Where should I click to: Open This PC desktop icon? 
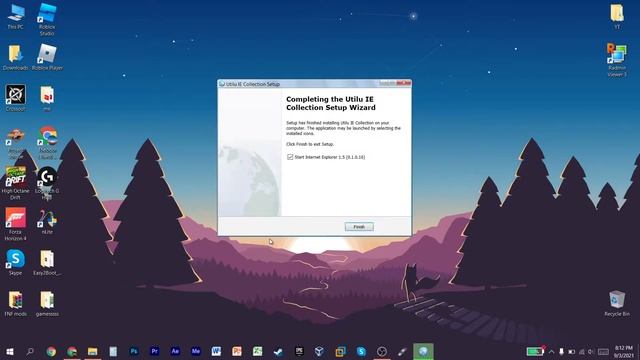(x=16, y=17)
